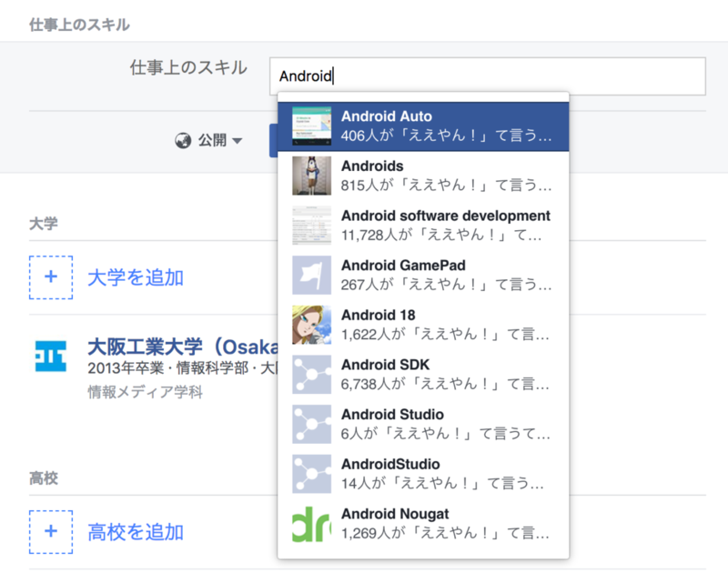Click the Android 18 character thumbnail
728x583 pixels.
pyautogui.click(x=311, y=325)
